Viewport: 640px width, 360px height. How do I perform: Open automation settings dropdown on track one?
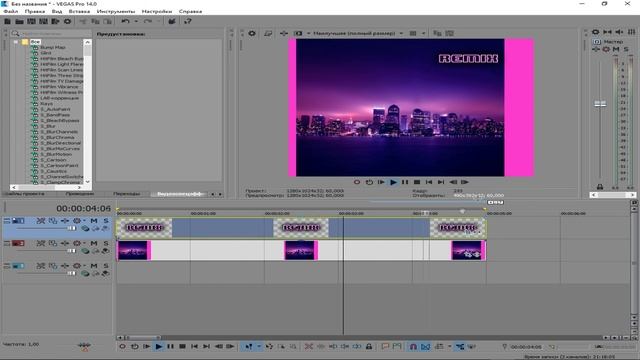(x=84, y=221)
